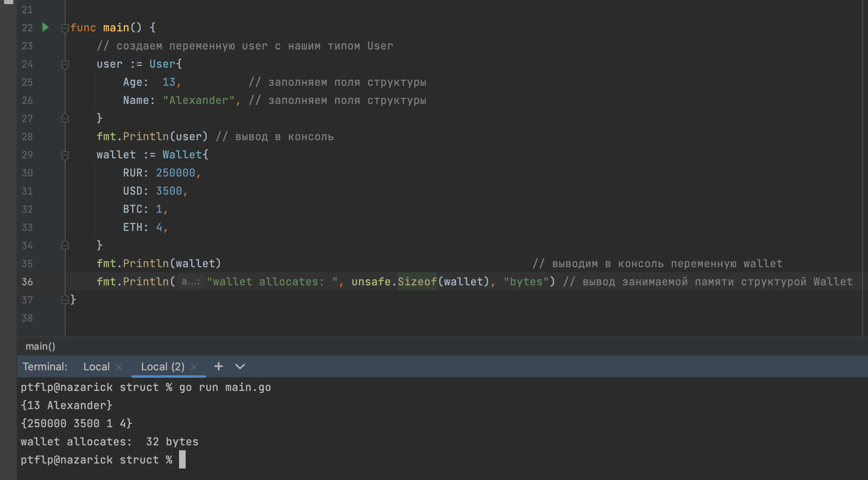Add a new terminal session with plus

(x=219, y=366)
